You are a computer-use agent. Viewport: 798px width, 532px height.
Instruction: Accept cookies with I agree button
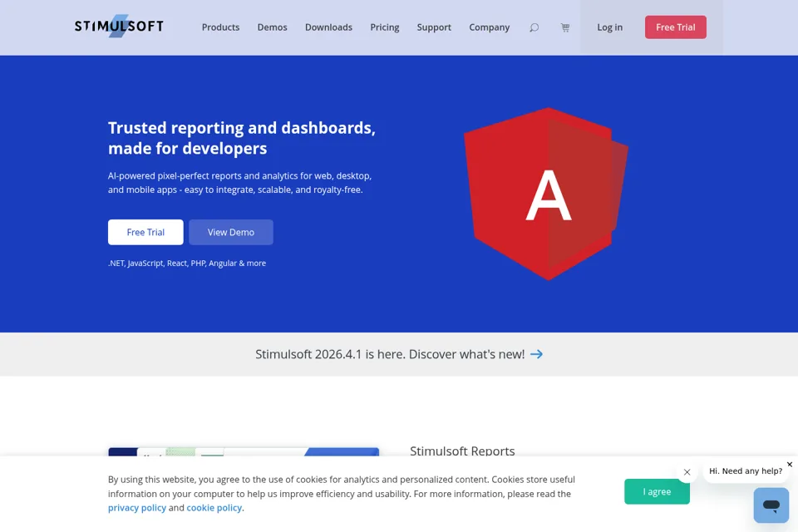(657, 492)
